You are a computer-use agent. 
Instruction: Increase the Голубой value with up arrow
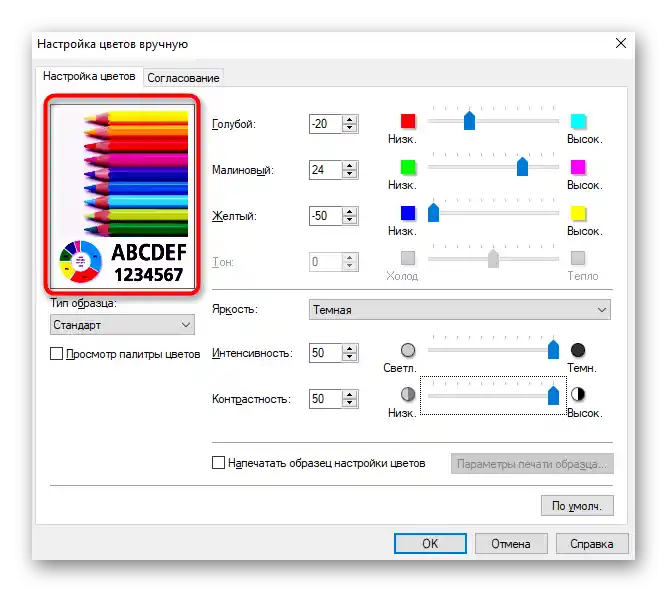[x=350, y=120]
